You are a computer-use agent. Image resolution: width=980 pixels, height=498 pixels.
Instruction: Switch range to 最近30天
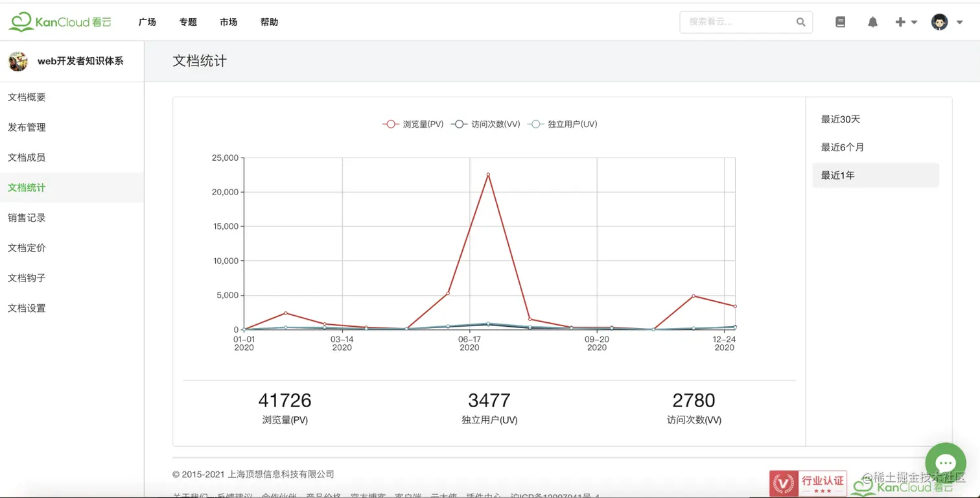(875, 119)
